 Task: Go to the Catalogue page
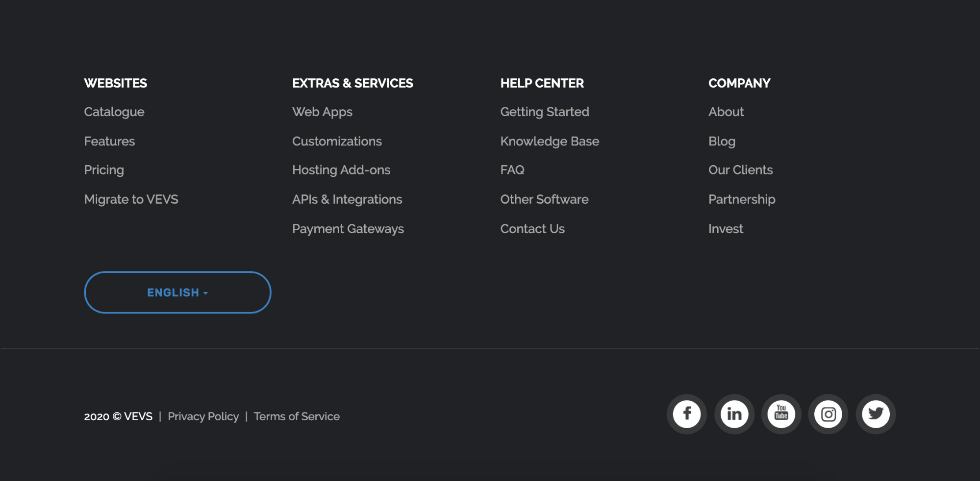[x=114, y=112]
